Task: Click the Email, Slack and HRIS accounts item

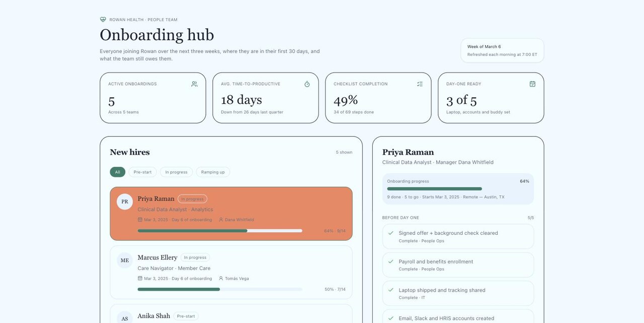Action: (x=458, y=316)
